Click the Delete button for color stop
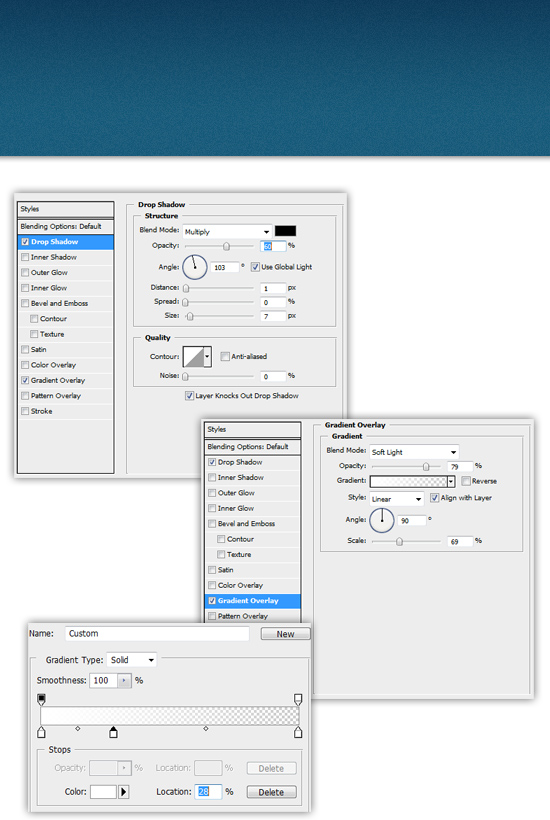 (x=271, y=792)
